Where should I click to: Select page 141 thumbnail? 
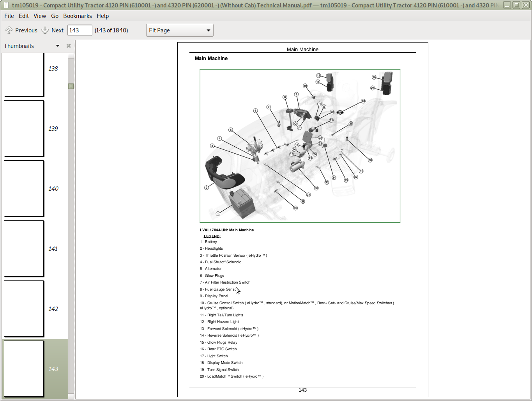[x=24, y=248]
